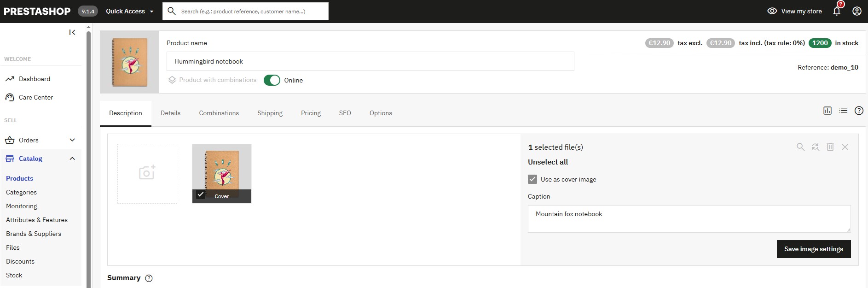868x288 pixels.
Task: Open the product list icon
Action: [x=843, y=111]
